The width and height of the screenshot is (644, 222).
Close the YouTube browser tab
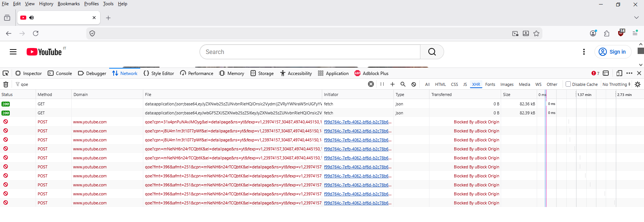(x=94, y=18)
